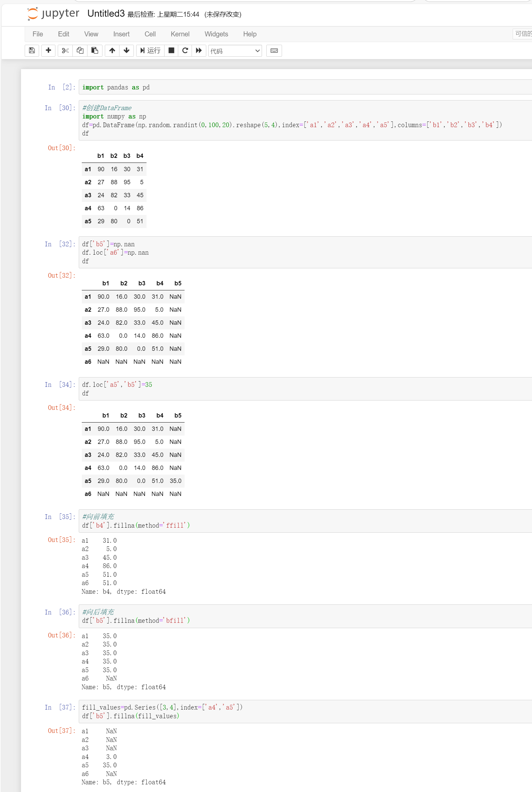Cut selected cells with scissors icon
This screenshot has height=792, width=532.
point(65,50)
